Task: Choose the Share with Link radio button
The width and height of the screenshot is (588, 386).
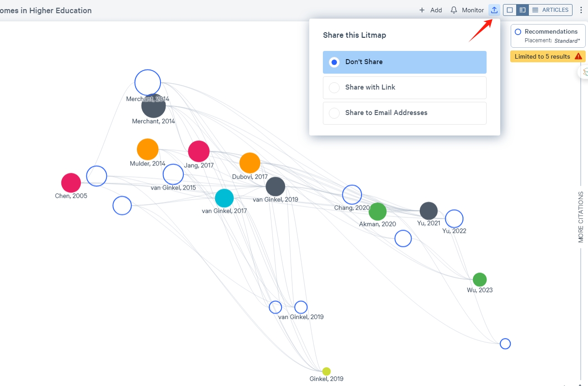Action: [334, 88]
